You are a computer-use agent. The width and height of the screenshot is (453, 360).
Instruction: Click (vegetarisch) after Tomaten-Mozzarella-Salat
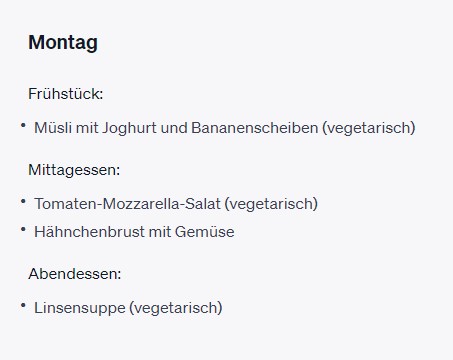(271, 204)
